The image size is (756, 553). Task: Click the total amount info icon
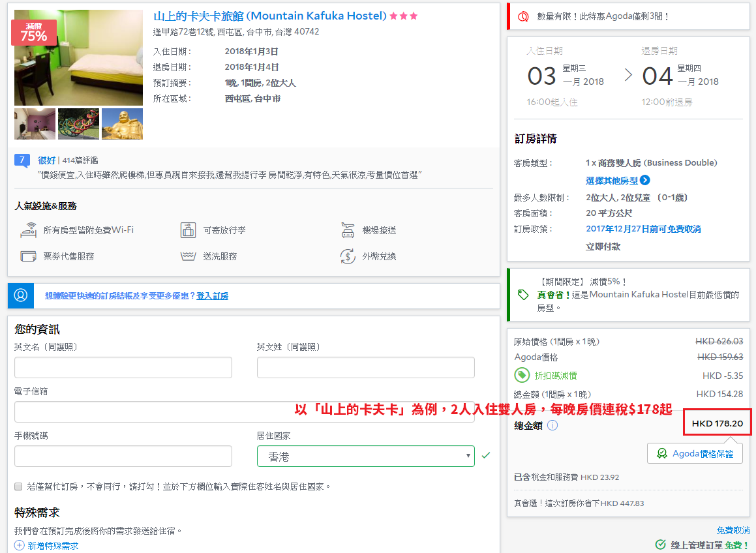[552, 425]
